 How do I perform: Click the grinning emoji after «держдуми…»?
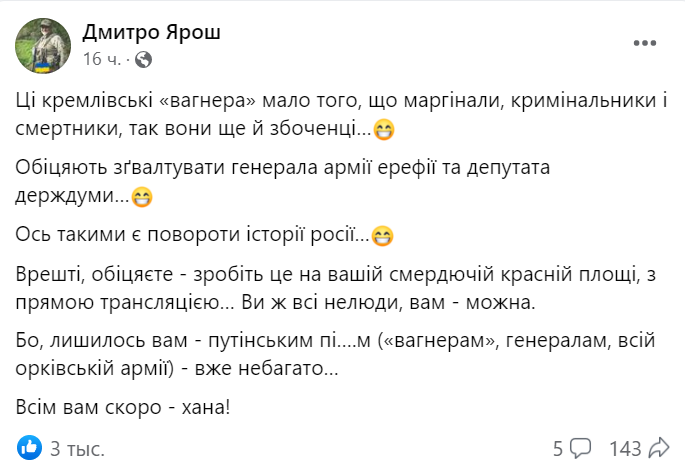142,197
